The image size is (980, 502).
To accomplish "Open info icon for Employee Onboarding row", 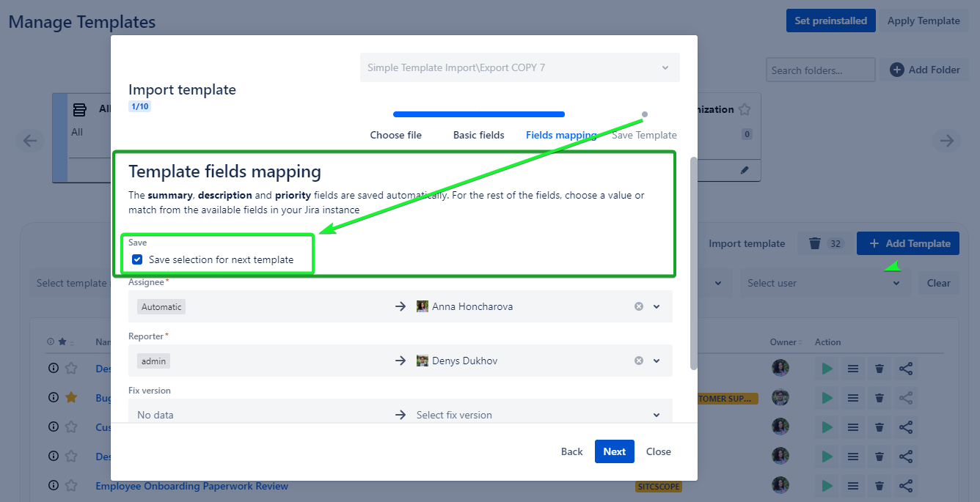I will point(53,486).
